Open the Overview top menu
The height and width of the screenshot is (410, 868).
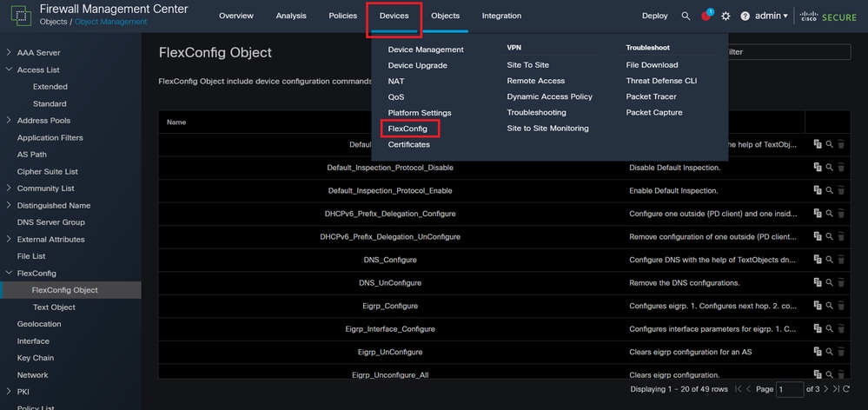coord(235,16)
